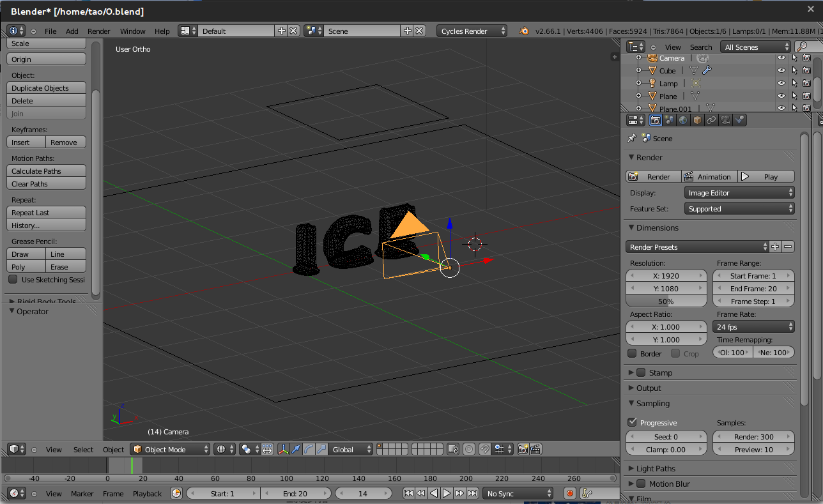Select the translate manipulator arrow icon
This screenshot has width=823, height=504.
tap(296, 449)
